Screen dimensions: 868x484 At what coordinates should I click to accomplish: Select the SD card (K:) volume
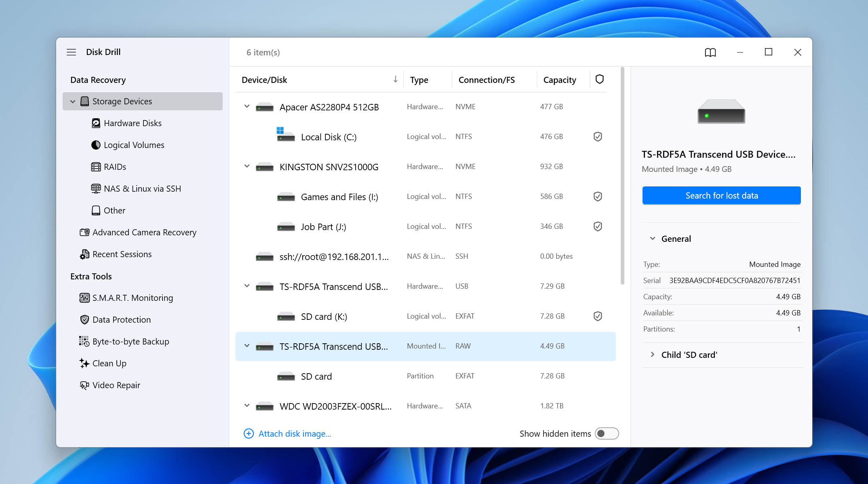pyautogui.click(x=426, y=316)
